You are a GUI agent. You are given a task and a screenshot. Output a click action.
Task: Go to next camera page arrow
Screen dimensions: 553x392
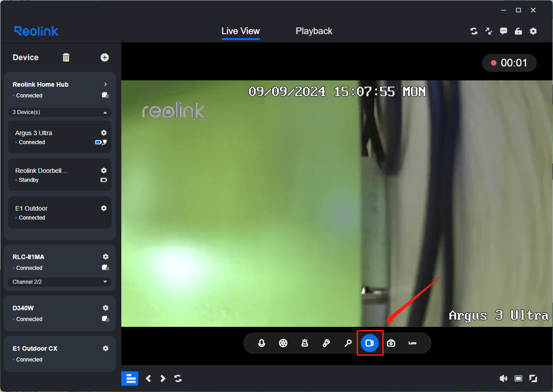[163, 379]
